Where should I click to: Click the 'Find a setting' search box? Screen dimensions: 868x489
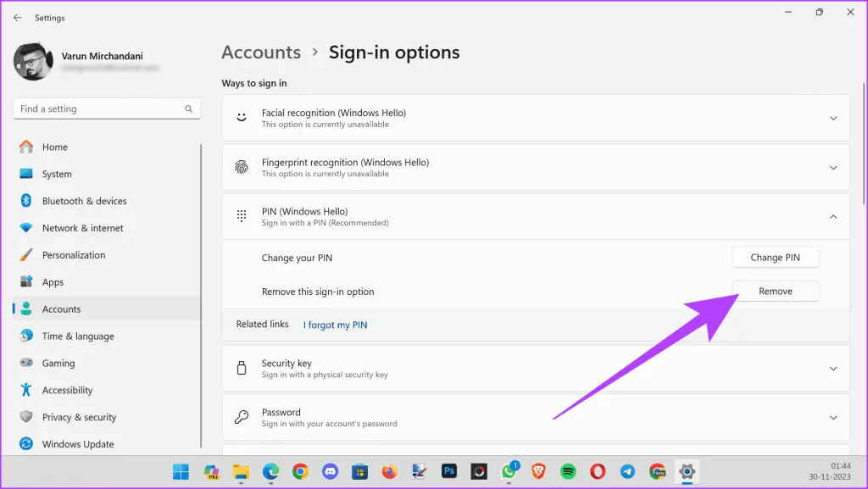pyautogui.click(x=100, y=109)
